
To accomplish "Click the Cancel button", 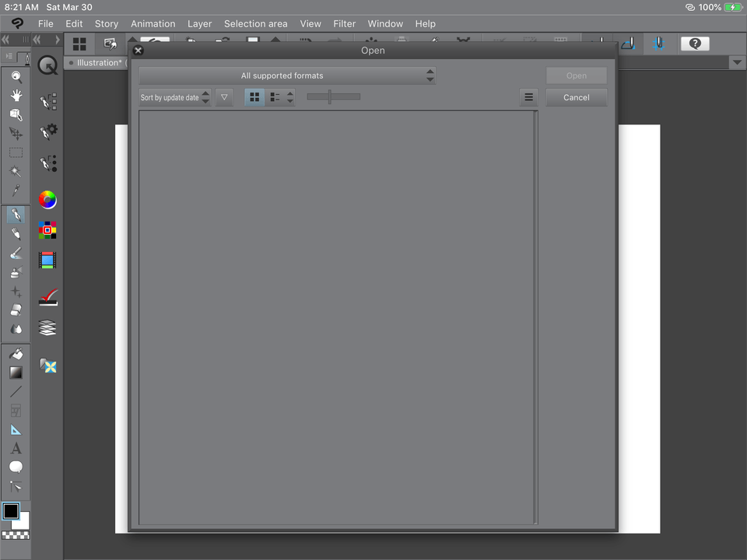I will pos(576,97).
